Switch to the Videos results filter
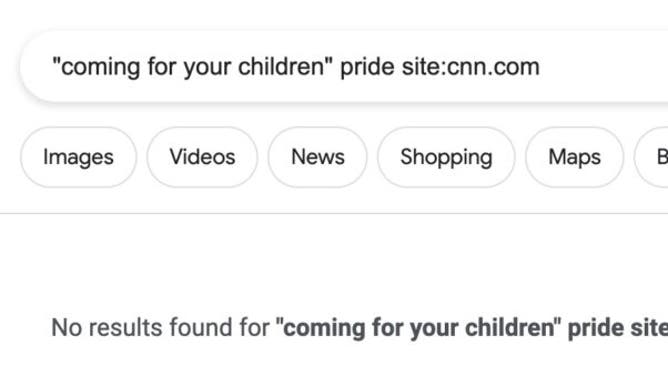 coord(202,157)
